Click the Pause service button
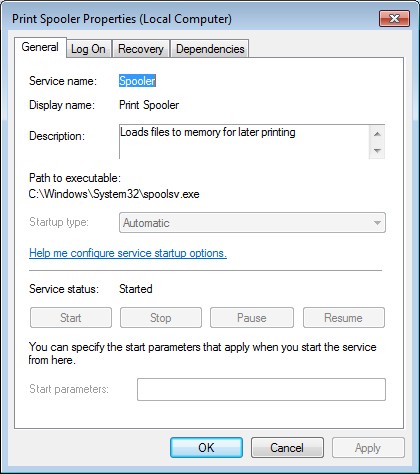 pos(252,318)
